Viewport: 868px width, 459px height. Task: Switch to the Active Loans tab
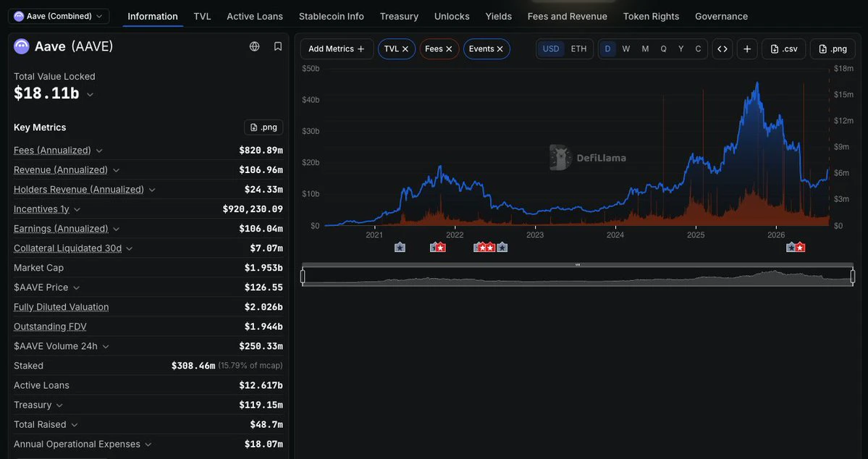click(255, 17)
